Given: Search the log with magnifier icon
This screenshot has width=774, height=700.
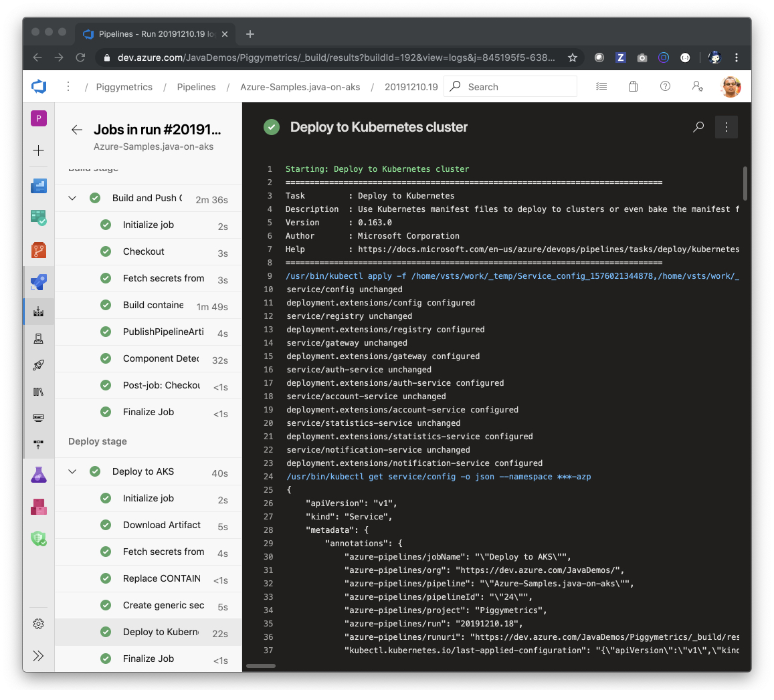Looking at the screenshot, I should coord(698,127).
